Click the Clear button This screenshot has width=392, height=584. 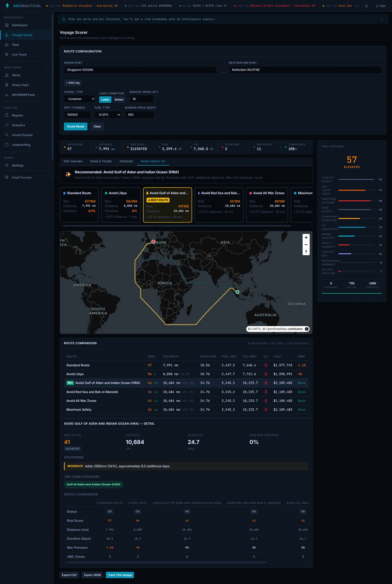(97, 126)
